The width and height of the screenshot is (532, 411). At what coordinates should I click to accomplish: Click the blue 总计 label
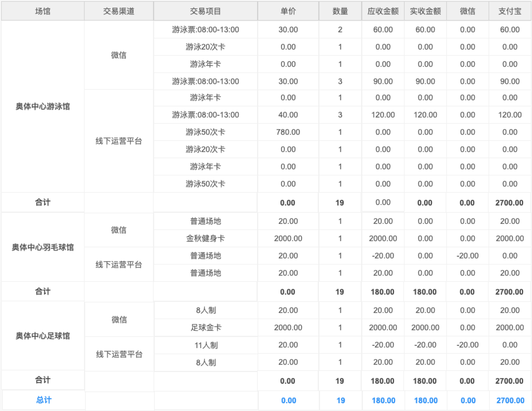click(43, 400)
